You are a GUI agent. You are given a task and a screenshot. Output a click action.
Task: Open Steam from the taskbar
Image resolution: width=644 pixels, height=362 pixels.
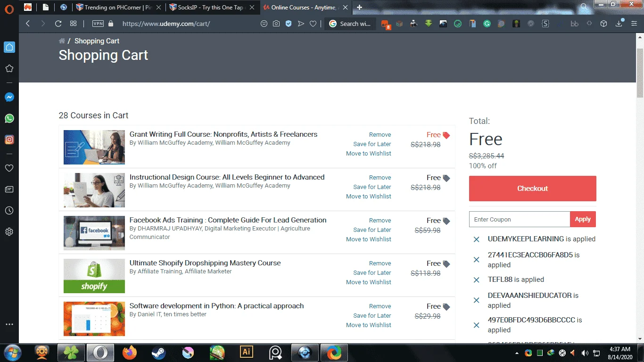click(x=158, y=353)
